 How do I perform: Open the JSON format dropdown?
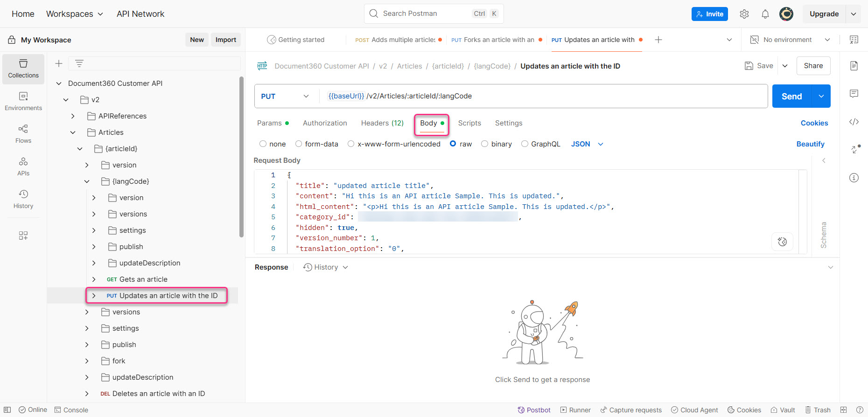587,144
